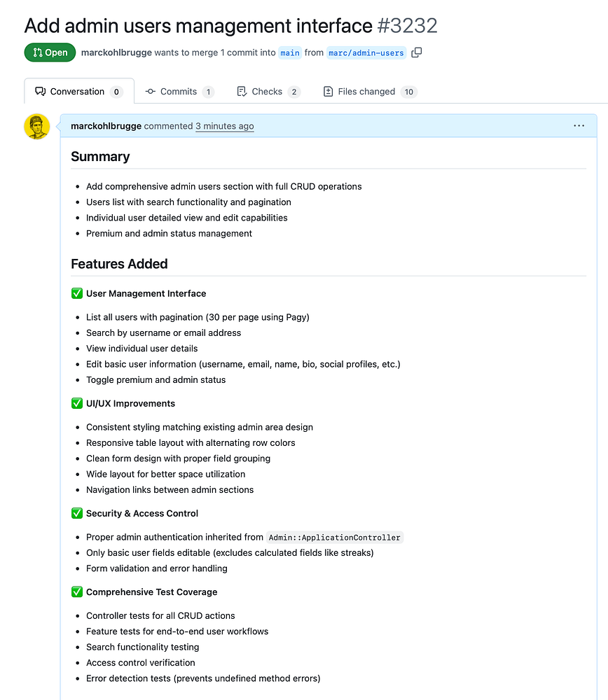Click the commenter name in the comment header
608x700 pixels.
[106, 126]
